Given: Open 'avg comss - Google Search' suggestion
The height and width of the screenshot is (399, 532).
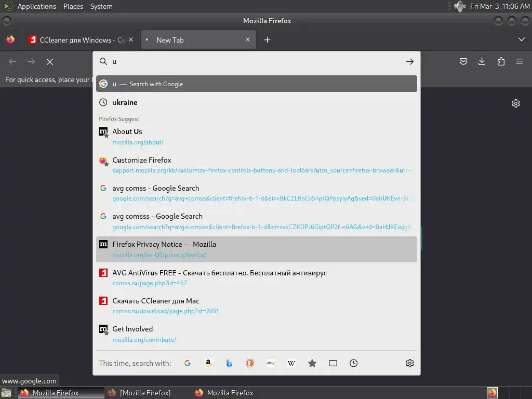Looking at the screenshot, I should click(x=257, y=193).
